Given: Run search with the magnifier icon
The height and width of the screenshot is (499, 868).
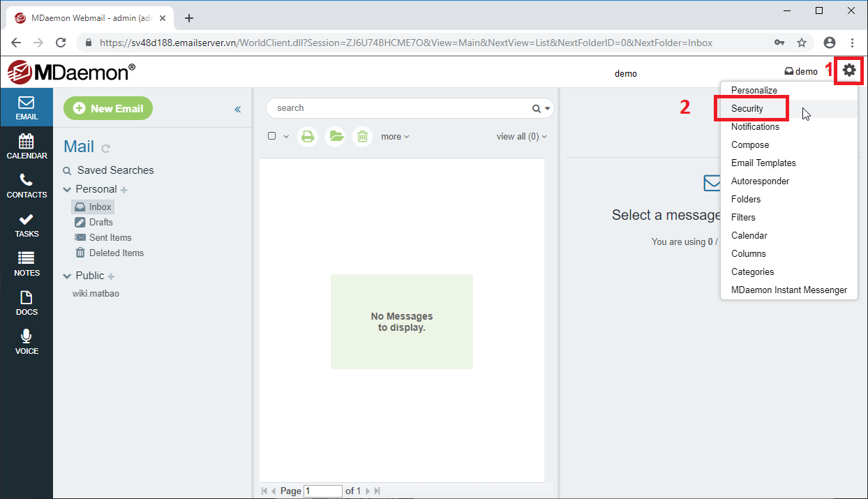Looking at the screenshot, I should pyautogui.click(x=537, y=108).
